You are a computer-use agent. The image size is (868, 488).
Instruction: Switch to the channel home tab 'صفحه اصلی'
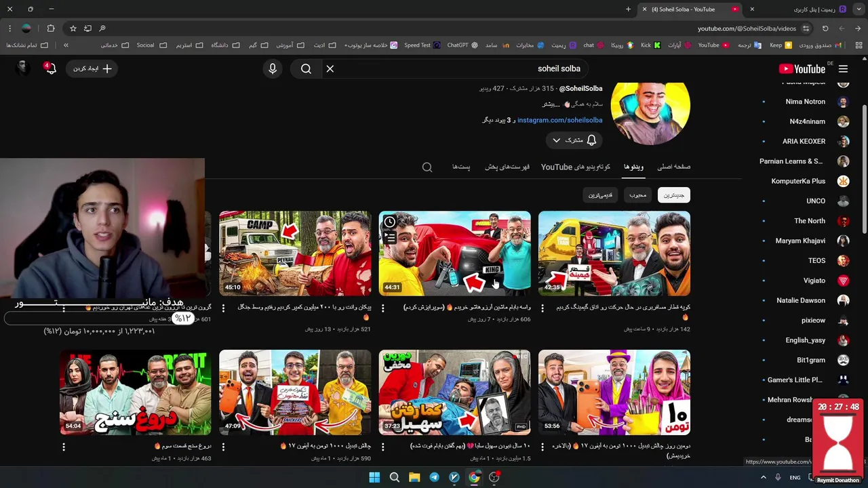[x=674, y=167]
